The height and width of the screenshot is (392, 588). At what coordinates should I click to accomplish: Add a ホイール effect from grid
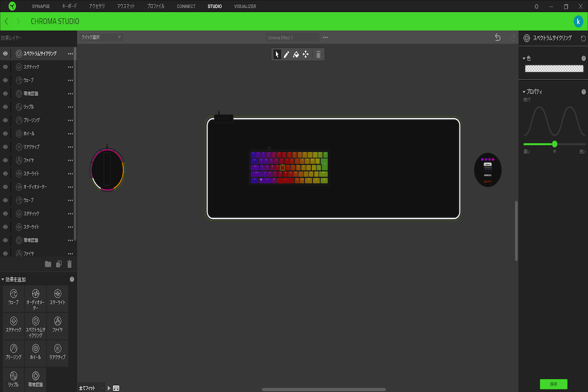[35, 353]
